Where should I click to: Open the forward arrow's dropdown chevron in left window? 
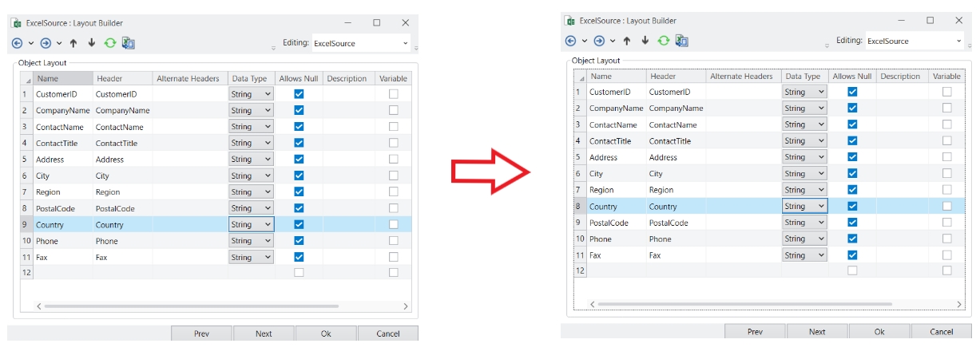click(x=60, y=43)
